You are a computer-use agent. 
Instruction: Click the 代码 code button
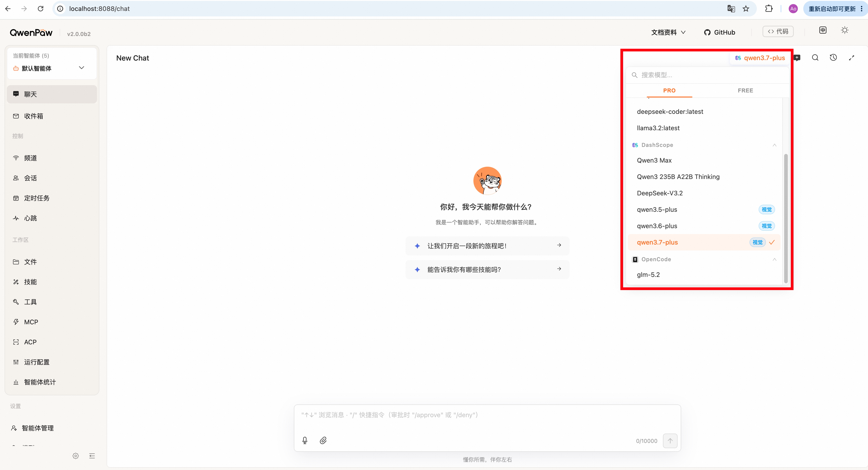778,31
